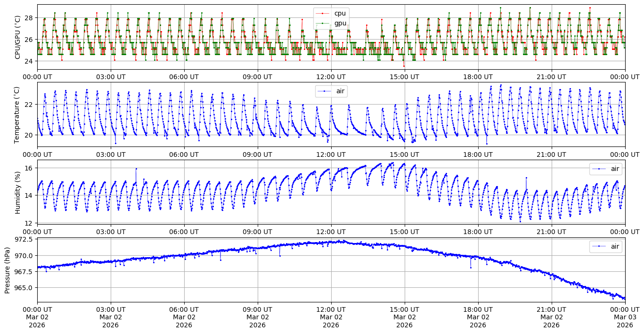The image size is (644, 333).
Task: Click the green gpu legend line marker
Action: click(x=323, y=23)
